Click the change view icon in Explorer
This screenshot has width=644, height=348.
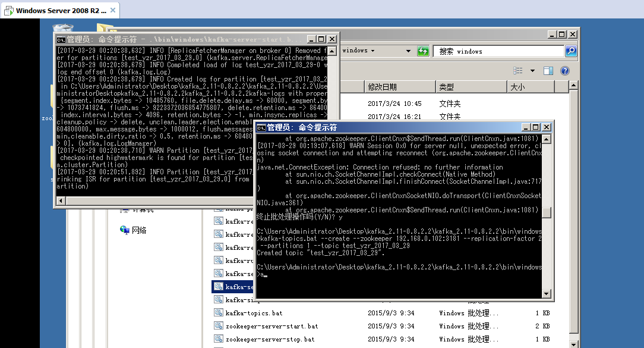point(518,71)
